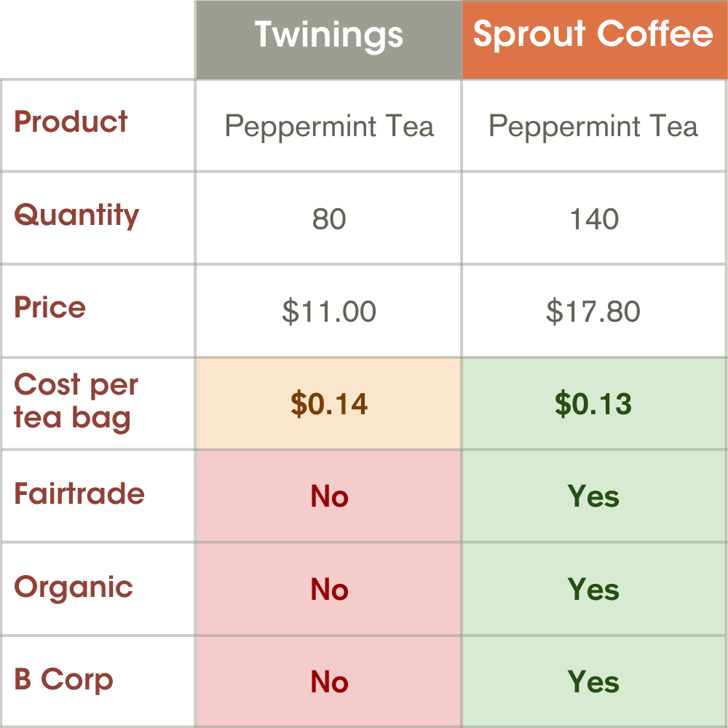
Task: Click the orange $0.14 cost cell
Action: [329, 404]
